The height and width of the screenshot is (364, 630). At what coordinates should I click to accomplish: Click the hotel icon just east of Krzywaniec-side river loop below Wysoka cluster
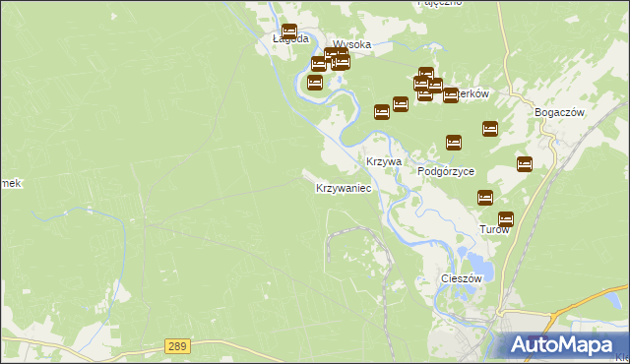(315, 83)
